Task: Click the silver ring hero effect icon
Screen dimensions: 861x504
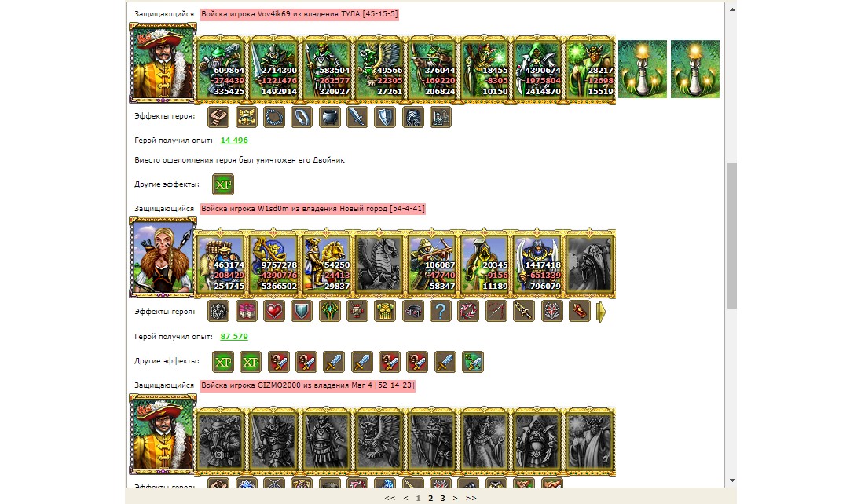Action: [x=302, y=117]
